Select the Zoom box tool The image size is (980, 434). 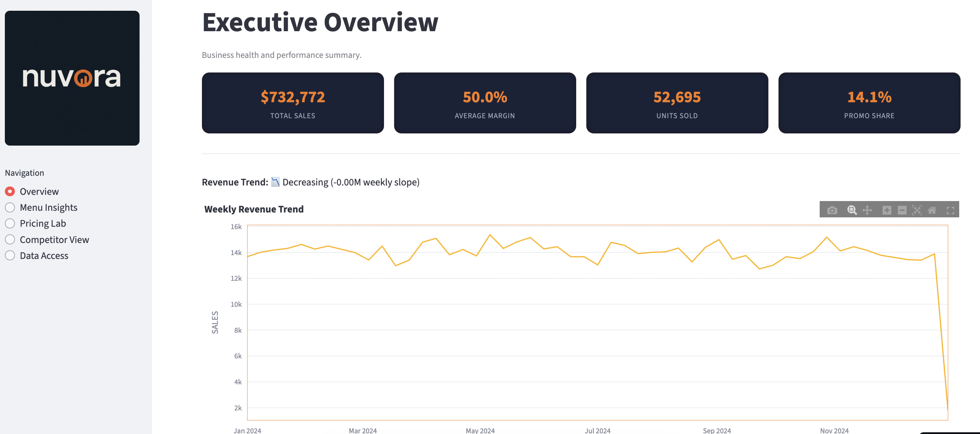(x=852, y=210)
